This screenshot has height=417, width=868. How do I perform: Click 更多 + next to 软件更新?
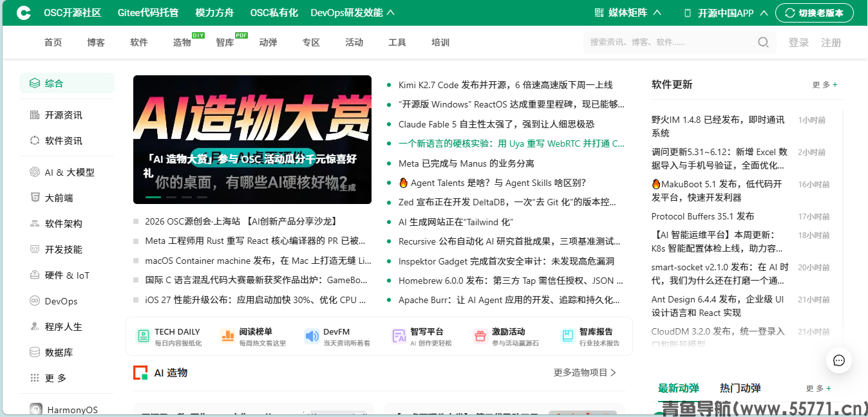pos(825,85)
